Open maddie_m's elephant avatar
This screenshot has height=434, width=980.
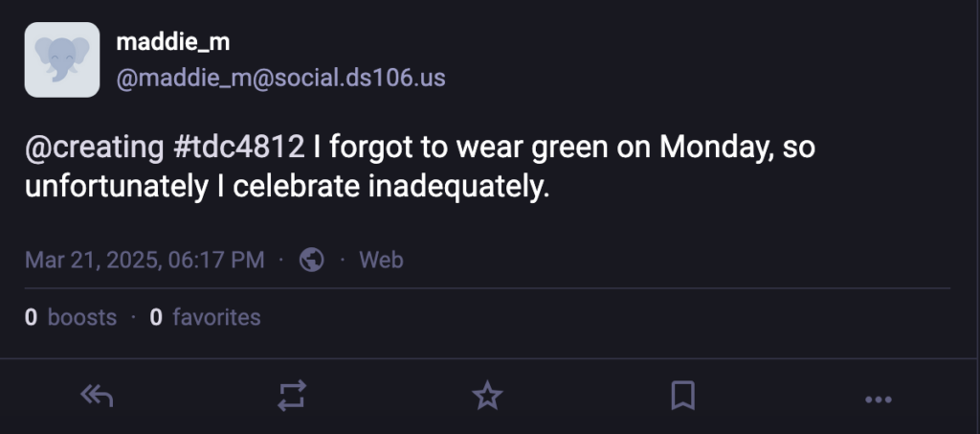point(62,59)
